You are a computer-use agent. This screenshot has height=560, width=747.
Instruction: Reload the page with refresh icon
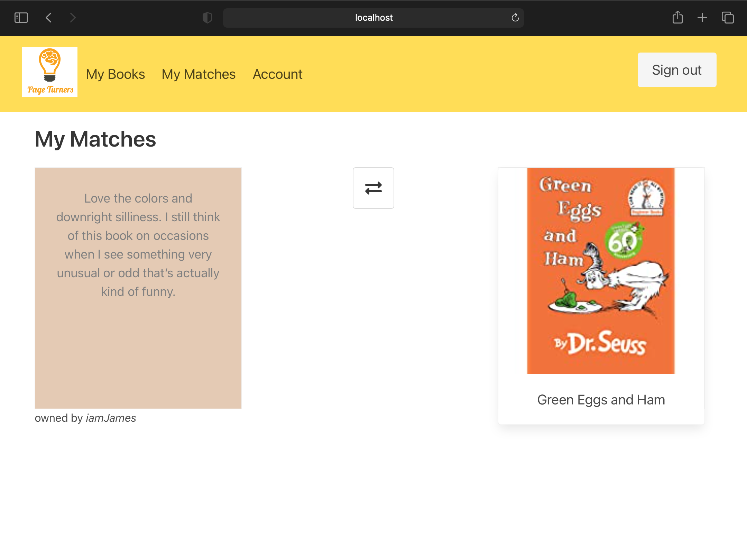(x=515, y=18)
